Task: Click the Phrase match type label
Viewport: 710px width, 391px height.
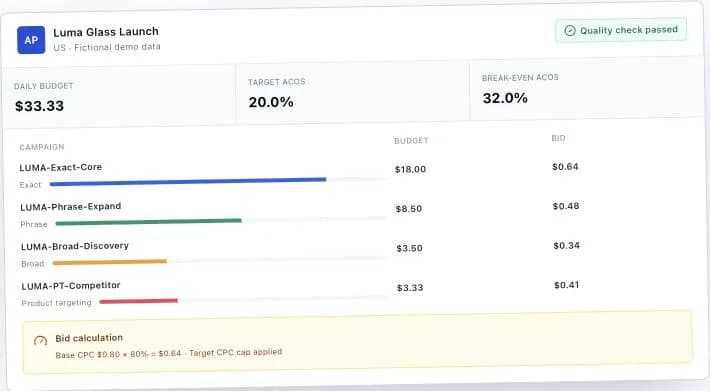Action: [34, 224]
